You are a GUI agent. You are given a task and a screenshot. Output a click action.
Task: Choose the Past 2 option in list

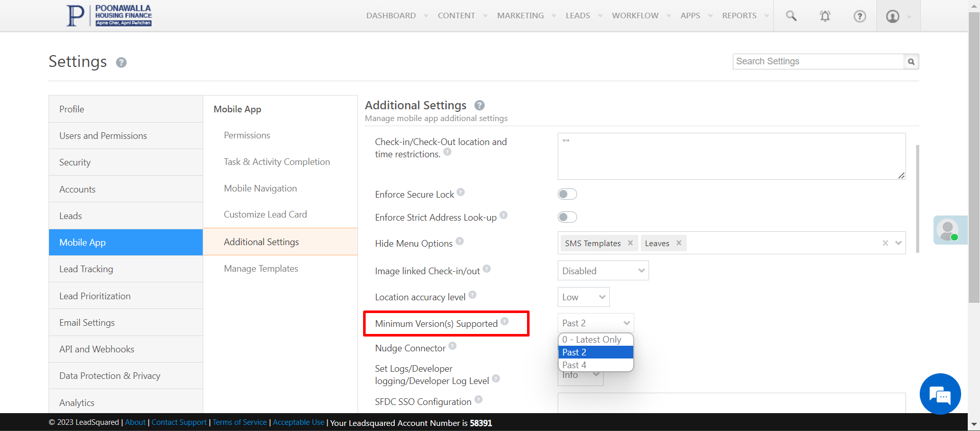[596, 352]
